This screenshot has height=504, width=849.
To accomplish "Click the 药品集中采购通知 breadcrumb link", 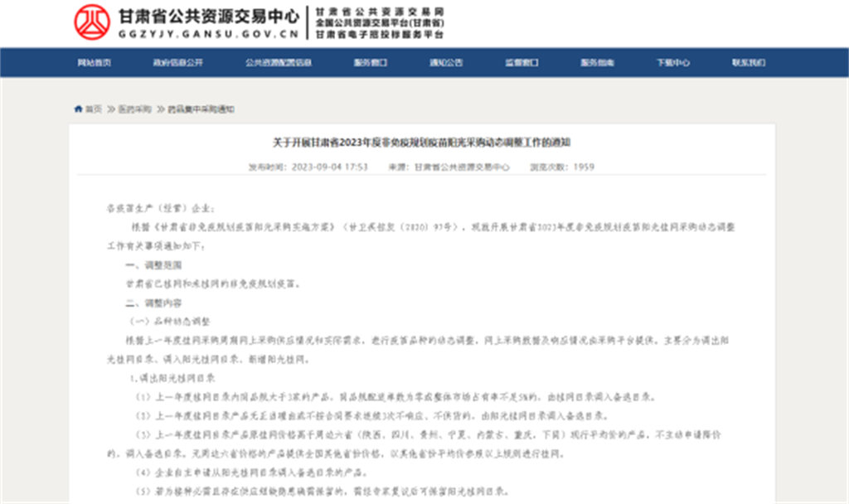I will tap(201, 109).
